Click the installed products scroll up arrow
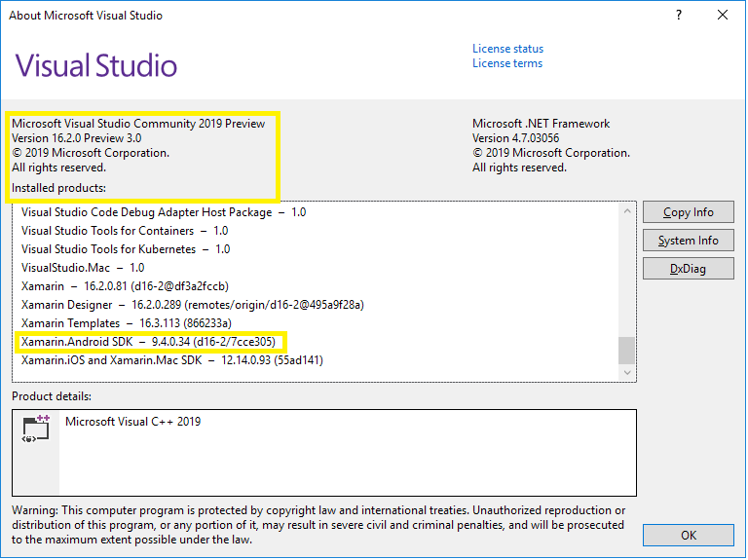 [x=627, y=210]
